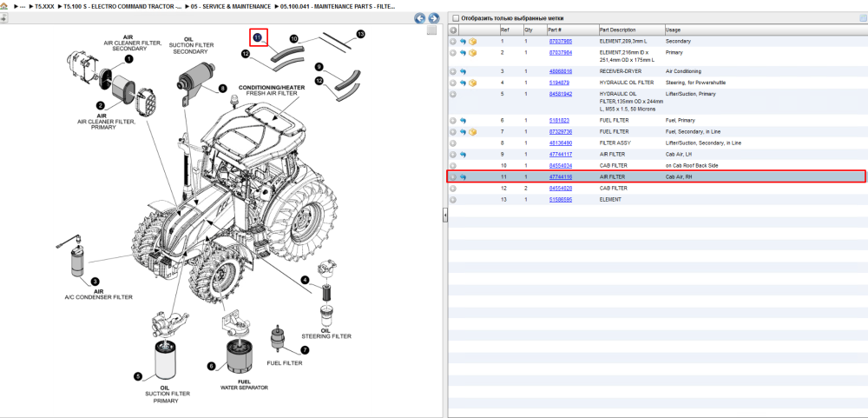Click the round icon in the table header
The width and height of the screenshot is (868, 418).
tap(453, 30)
